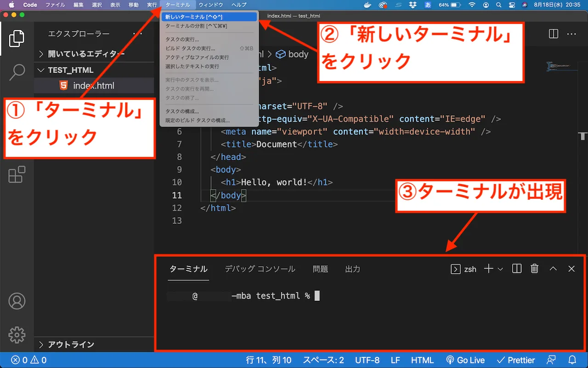Click the split editor icon top right
588x368 pixels.
553,34
